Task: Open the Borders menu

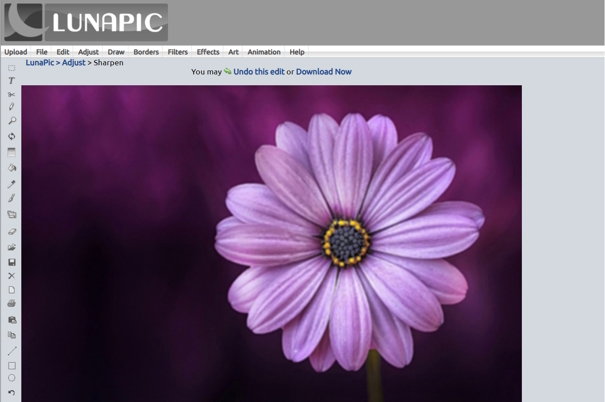Action: 146,52
